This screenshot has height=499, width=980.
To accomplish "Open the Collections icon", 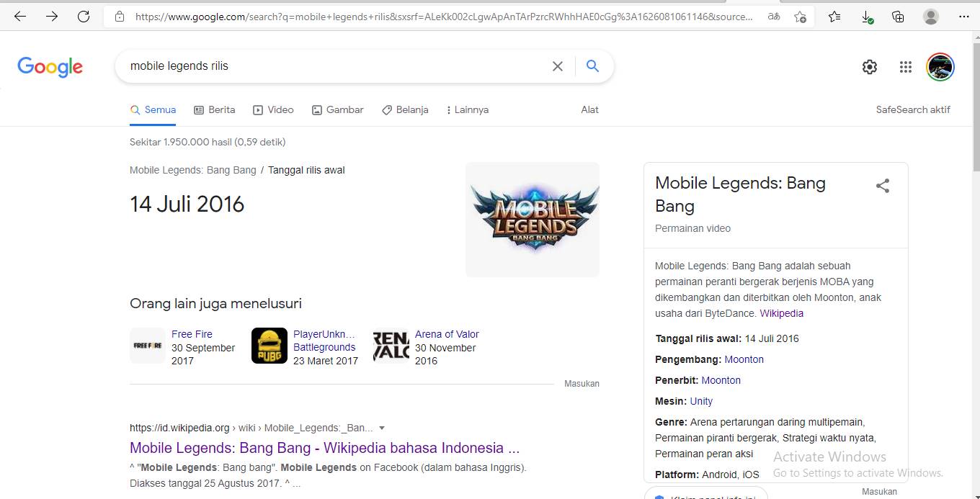I will pyautogui.click(x=898, y=16).
